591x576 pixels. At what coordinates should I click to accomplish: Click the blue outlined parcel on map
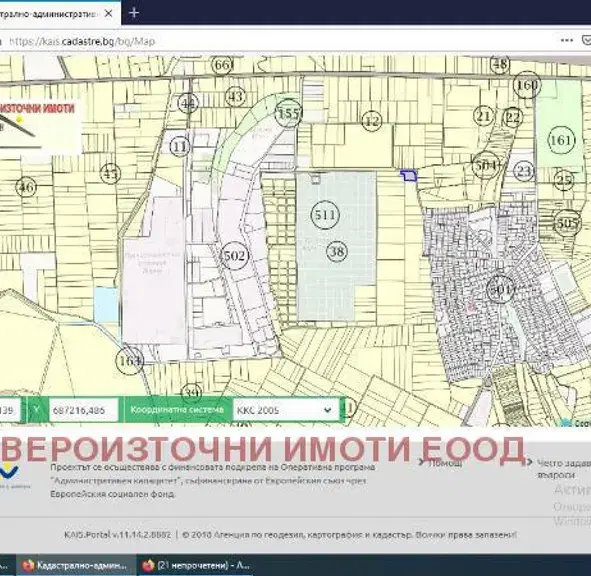409,176
